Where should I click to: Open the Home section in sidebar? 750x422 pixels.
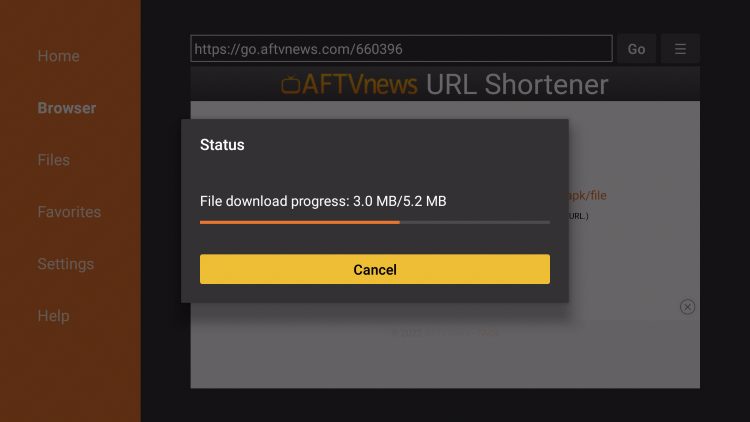coord(58,56)
